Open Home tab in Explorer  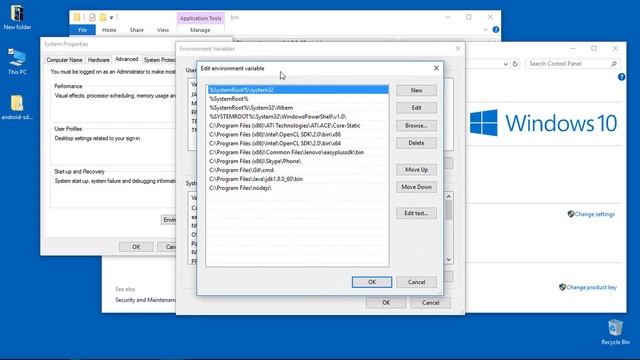click(x=109, y=30)
